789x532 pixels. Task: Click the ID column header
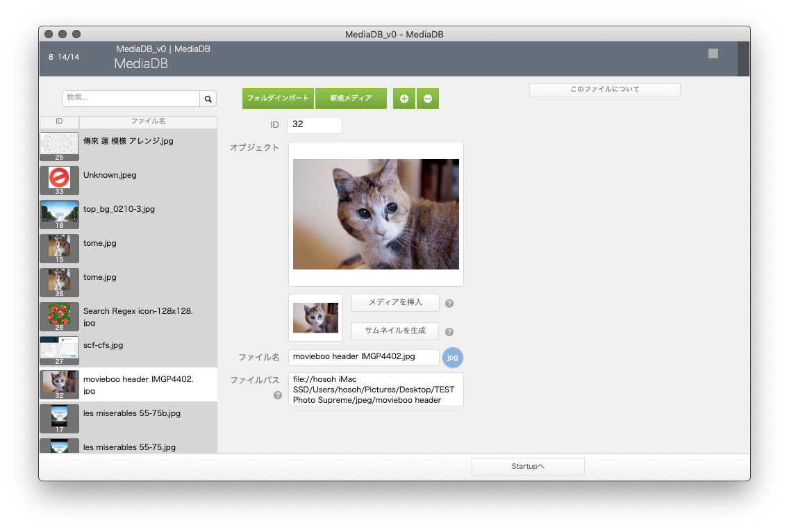(59, 121)
